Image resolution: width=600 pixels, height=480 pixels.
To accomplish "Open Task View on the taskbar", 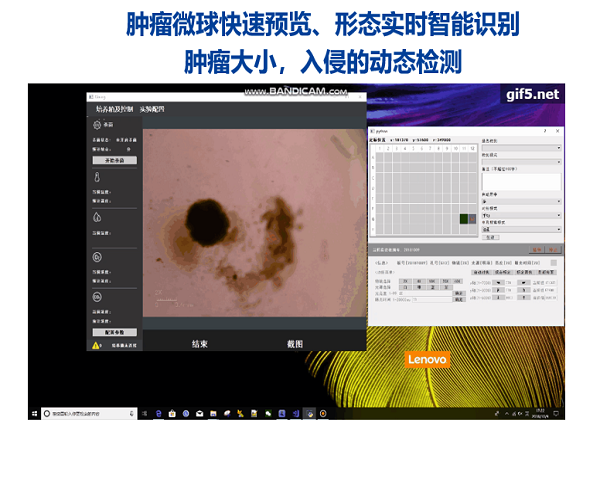I will pos(144,413).
